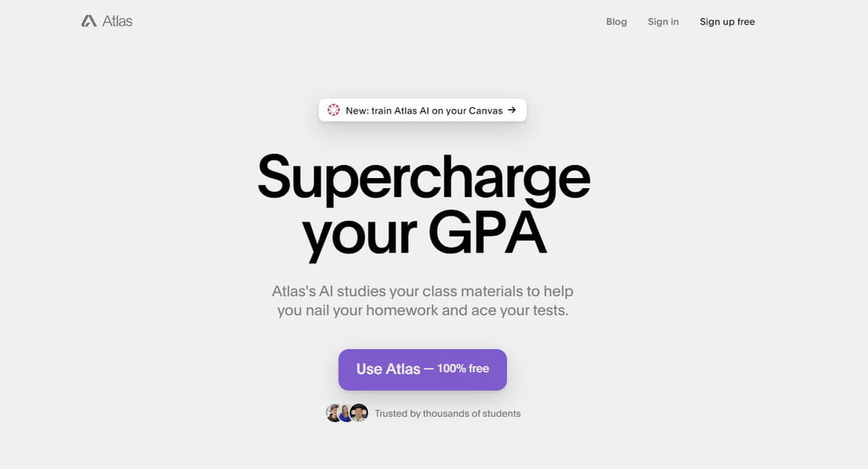Select Sign up free in the header
The height and width of the screenshot is (469, 868).
(x=727, y=22)
